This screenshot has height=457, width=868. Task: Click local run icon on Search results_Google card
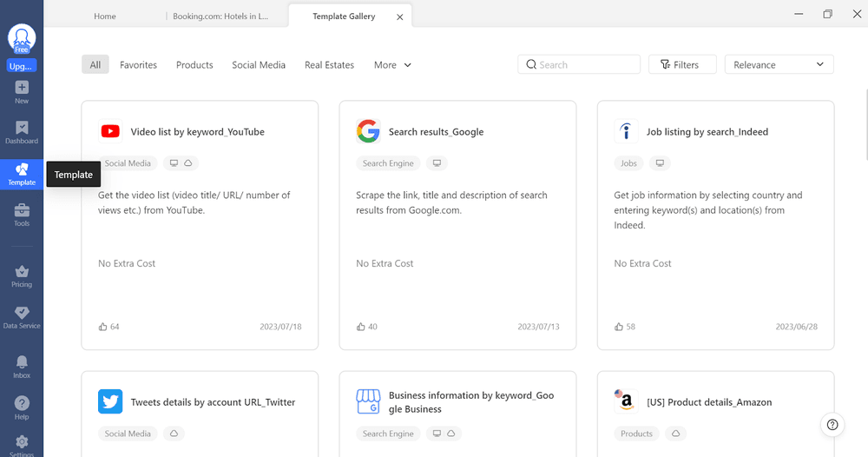pyautogui.click(x=437, y=163)
